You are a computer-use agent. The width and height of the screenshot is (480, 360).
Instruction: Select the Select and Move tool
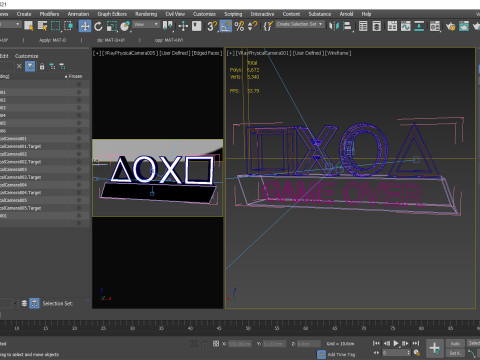point(85,26)
